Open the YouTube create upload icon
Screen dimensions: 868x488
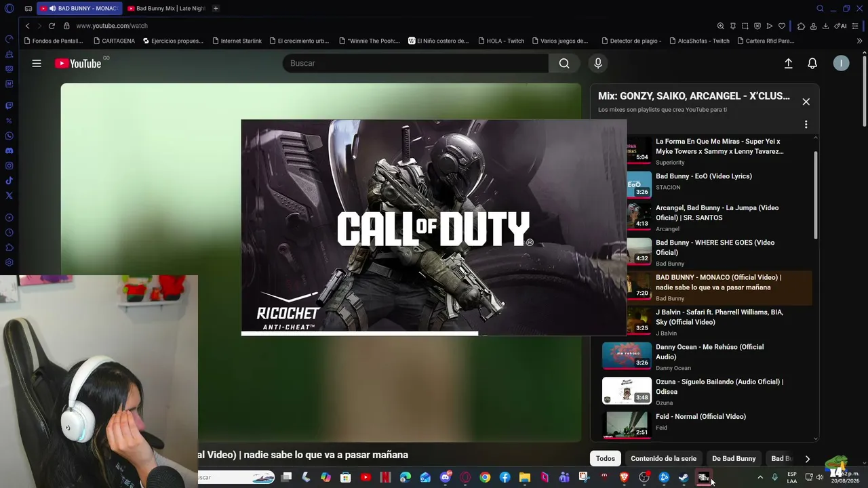(x=788, y=63)
